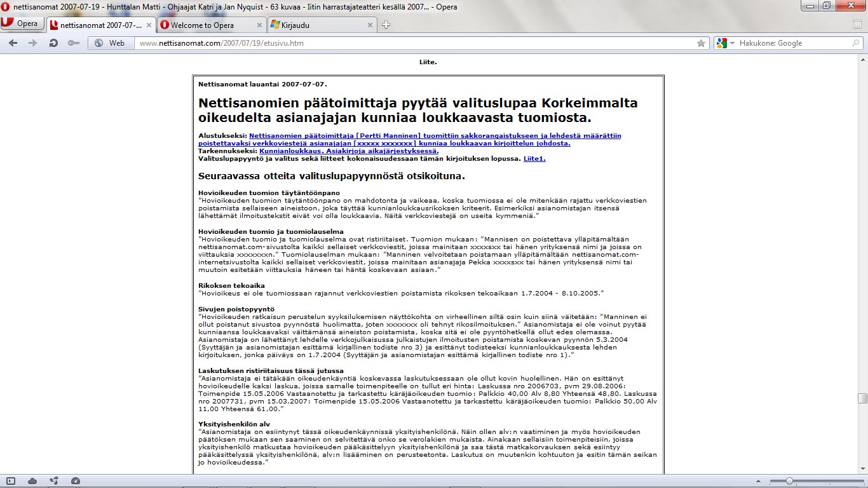Image resolution: width=868 pixels, height=488 pixels.
Task: Open the closed tabs trash icon
Action: [857, 25]
